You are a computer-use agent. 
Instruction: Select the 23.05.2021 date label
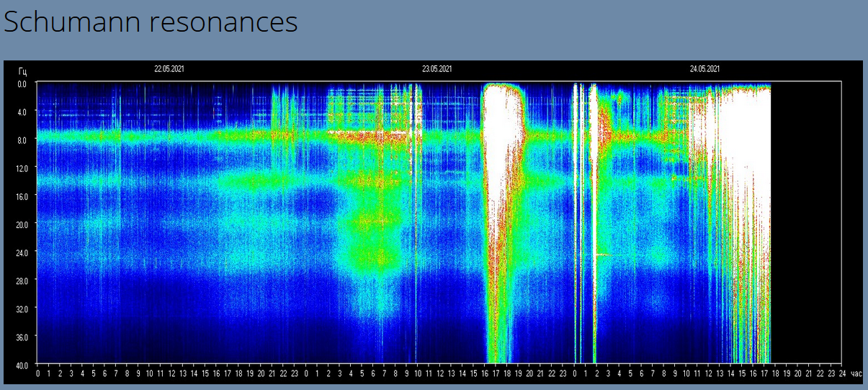(x=437, y=69)
